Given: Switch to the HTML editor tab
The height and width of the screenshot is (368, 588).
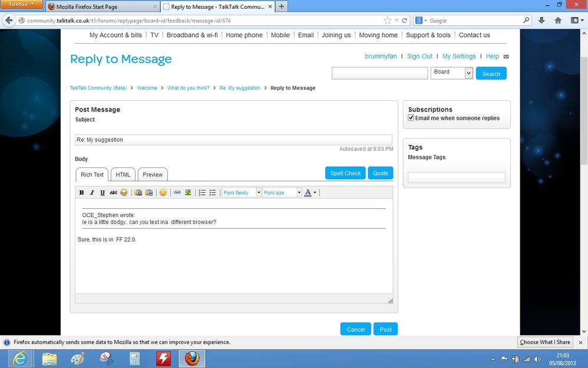Looking at the screenshot, I should (x=123, y=175).
